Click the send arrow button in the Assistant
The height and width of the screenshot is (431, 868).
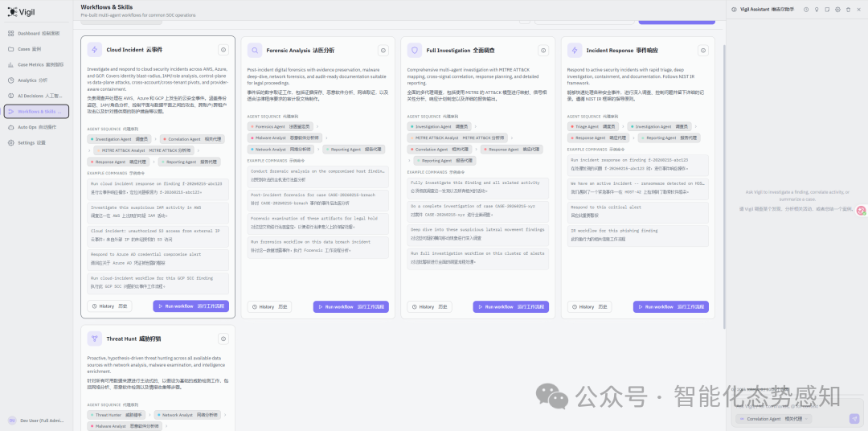click(854, 419)
